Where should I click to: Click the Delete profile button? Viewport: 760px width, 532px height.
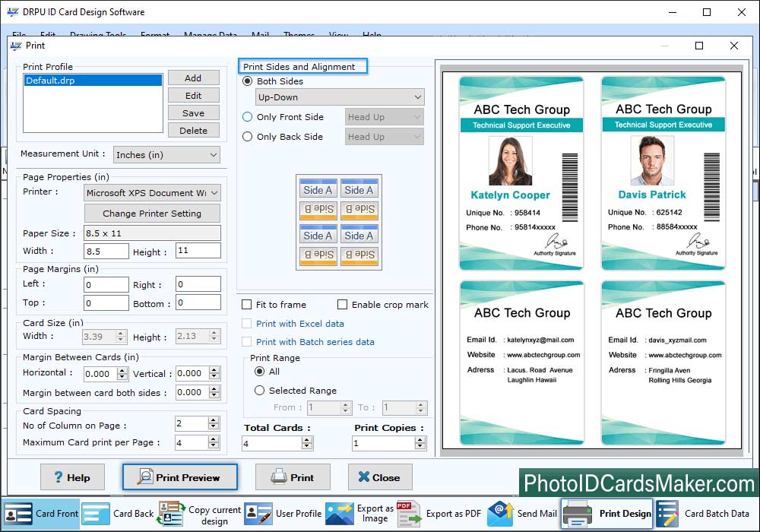click(193, 130)
